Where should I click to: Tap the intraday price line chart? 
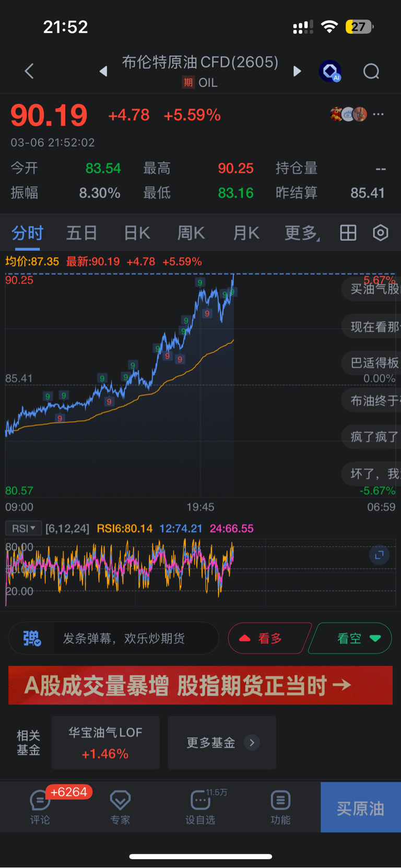click(200, 385)
